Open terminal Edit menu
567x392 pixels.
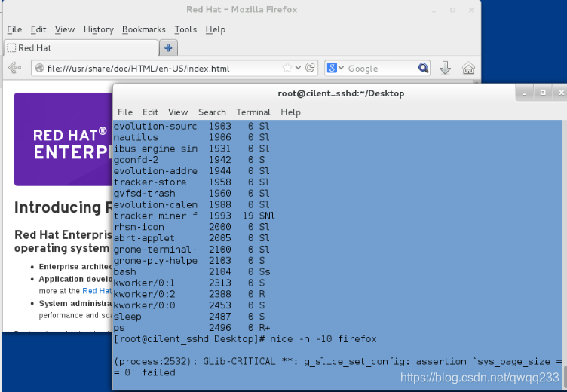point(151,112)
